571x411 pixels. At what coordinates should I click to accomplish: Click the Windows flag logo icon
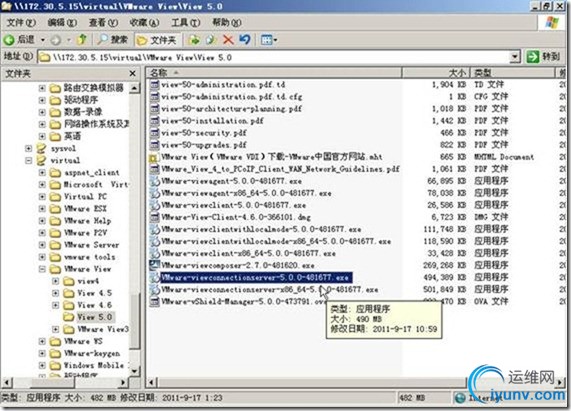(552, 23)
